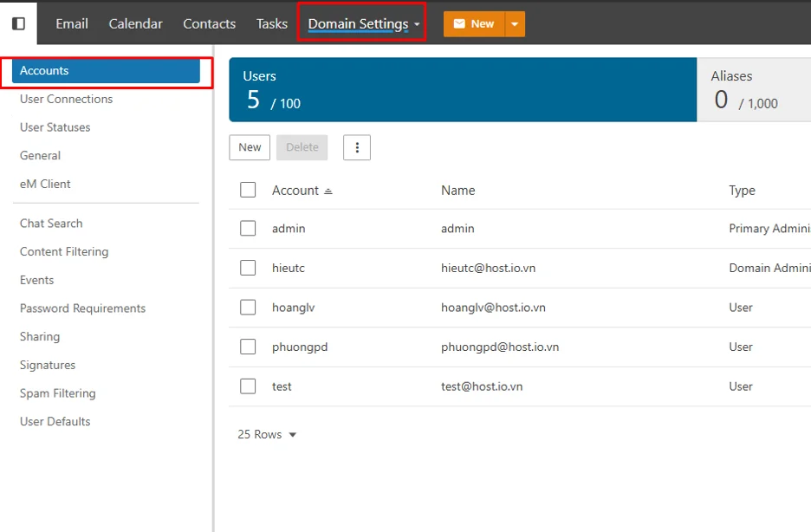Sort by the Name column header
This screenshot has width=811, height=532.
coord(458,191)
